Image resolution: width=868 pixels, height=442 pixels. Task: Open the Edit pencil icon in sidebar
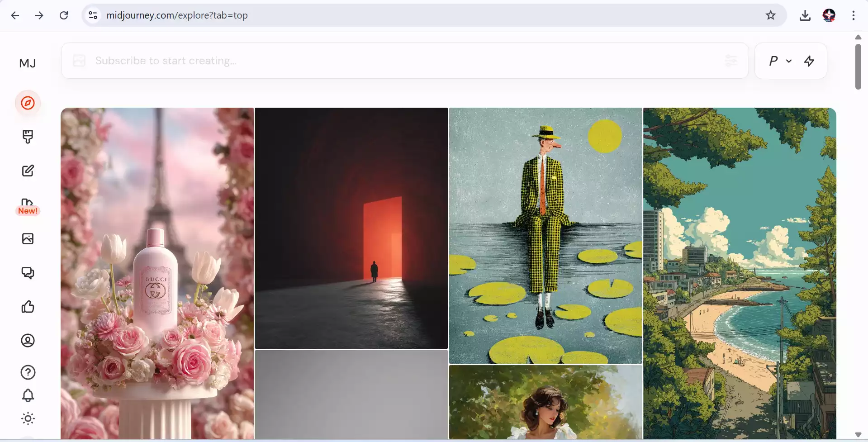coord(28,171)
